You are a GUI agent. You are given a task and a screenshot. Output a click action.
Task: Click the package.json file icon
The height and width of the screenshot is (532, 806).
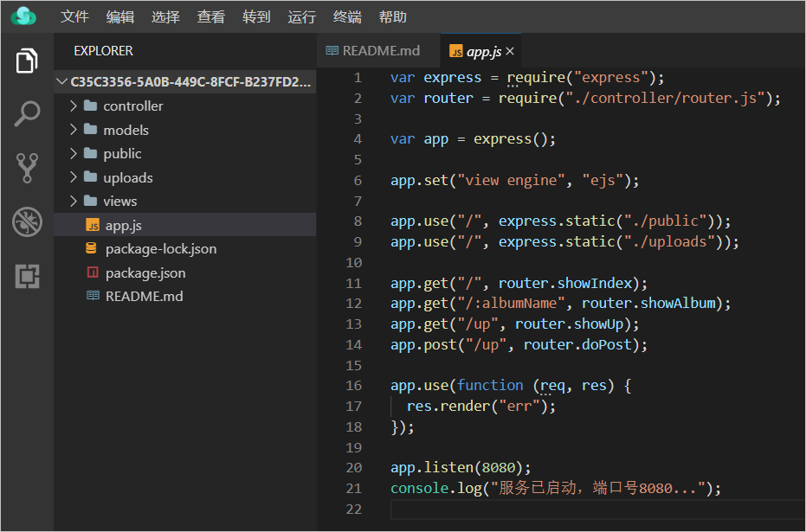[92, 272]
